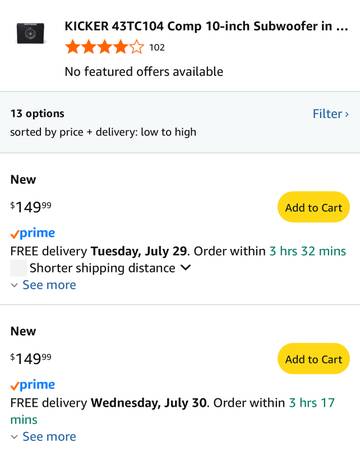
Task: Add the July 30 delivery offer to cart
Action: click(x=313, y=359)
